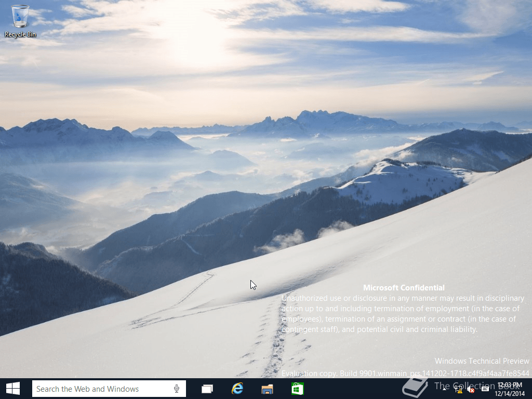
Task: Click the date 12/14/2014 in the taskbar
Action: point(509,393)
